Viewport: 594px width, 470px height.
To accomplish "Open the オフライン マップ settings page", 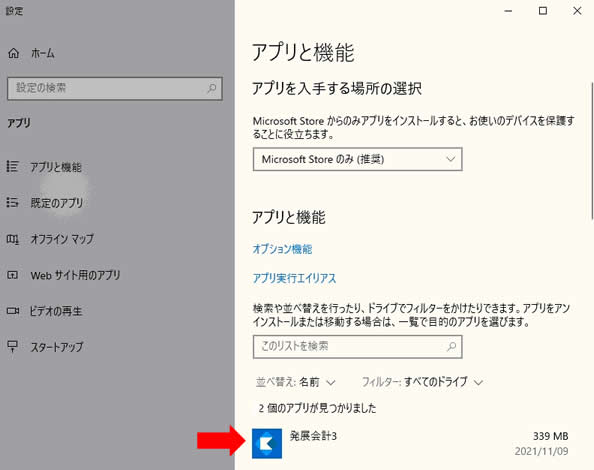I will pyautogui.click(x=62, y=239).
